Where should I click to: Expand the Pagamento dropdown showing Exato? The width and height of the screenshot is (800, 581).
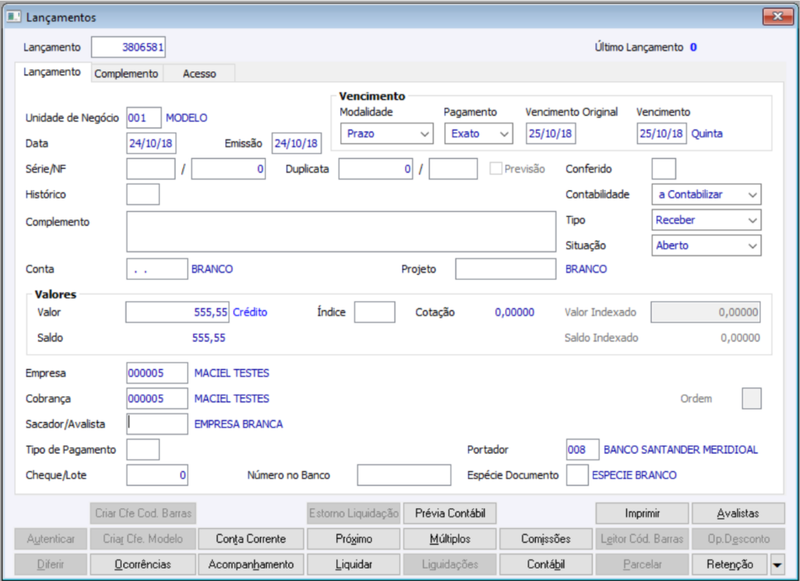point(479,134)
